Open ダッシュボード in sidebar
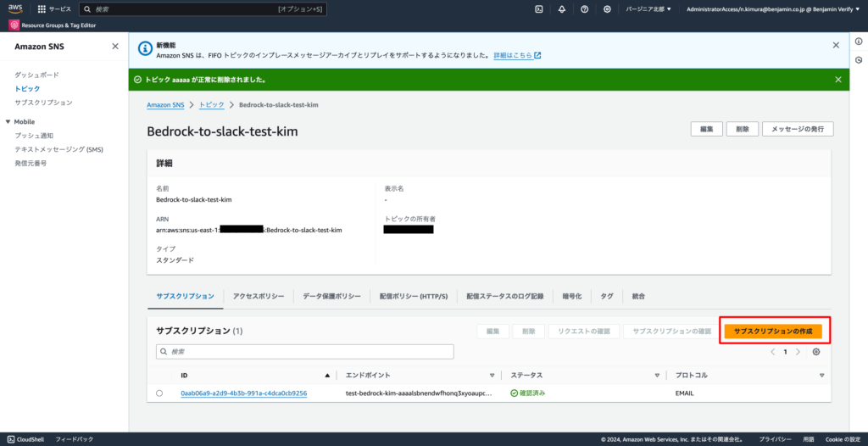The image size is (868, 446). 36,75
